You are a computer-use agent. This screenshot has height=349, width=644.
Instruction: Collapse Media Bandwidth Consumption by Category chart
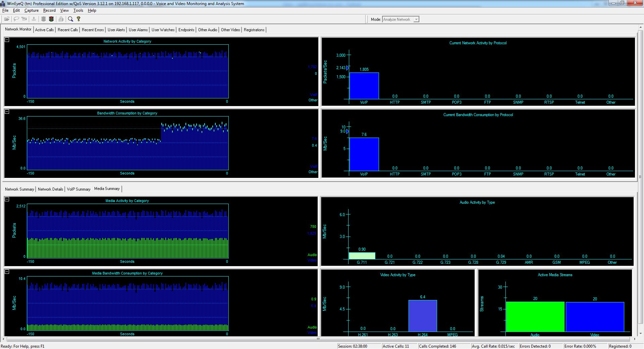pos(7,272)
